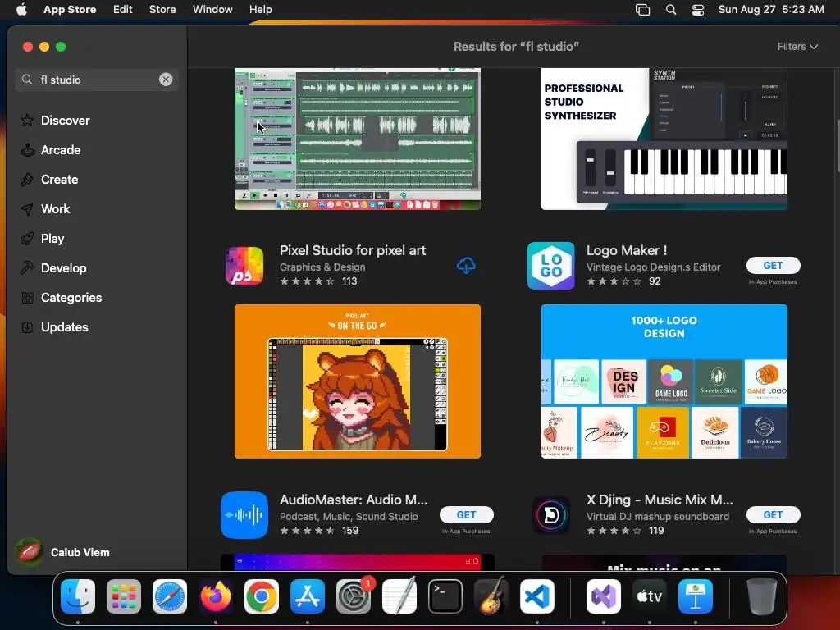Open TextEdit from the Dock
Viewport: 840px width, 630px height.
click(399, 596)
